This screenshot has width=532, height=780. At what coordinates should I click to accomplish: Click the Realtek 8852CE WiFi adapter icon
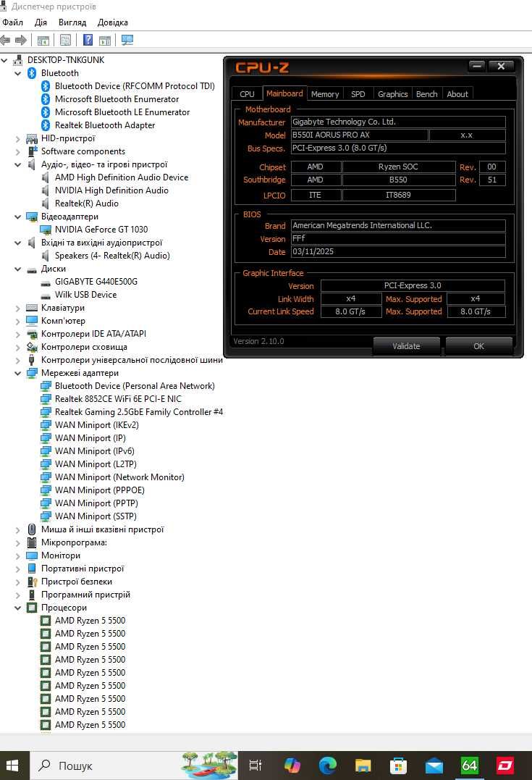(x=46, y=399)
